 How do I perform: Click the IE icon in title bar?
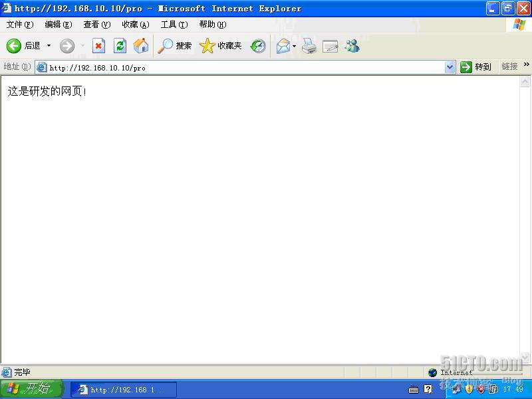(x=6, y=8)
